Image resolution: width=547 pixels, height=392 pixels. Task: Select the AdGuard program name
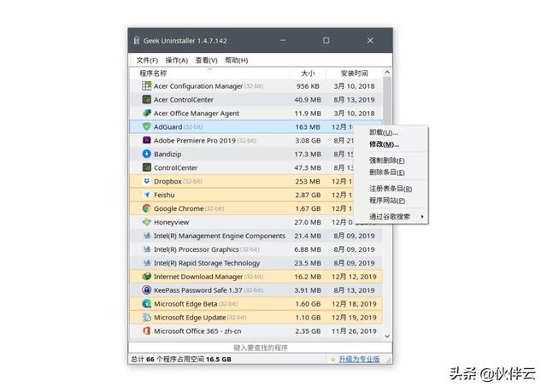tap(168, 127)
